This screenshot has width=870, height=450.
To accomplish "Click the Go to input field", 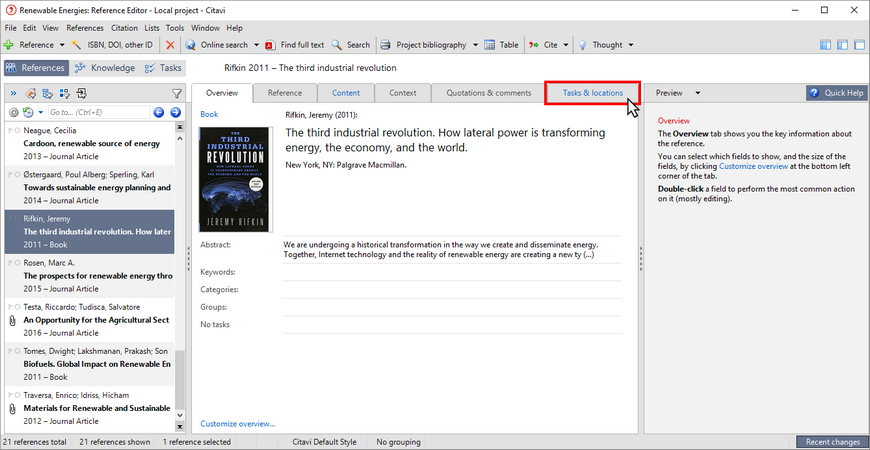I will 99,113.
